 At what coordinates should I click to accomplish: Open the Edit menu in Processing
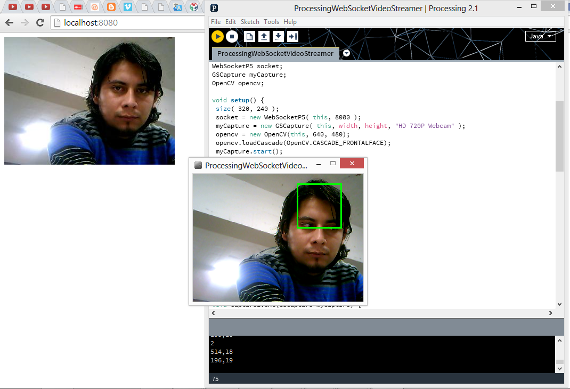(x=230, y=22)
